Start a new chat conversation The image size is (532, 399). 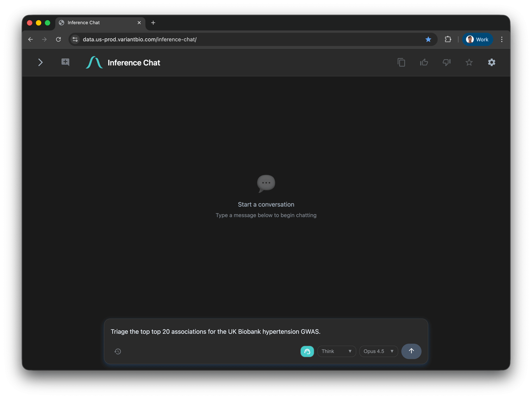click(65, 62)
